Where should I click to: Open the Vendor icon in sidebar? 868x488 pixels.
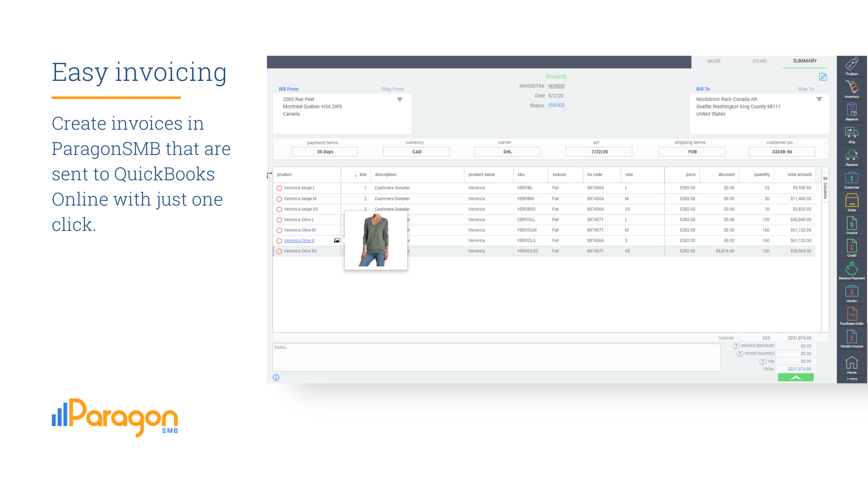(x=852, y=293)
